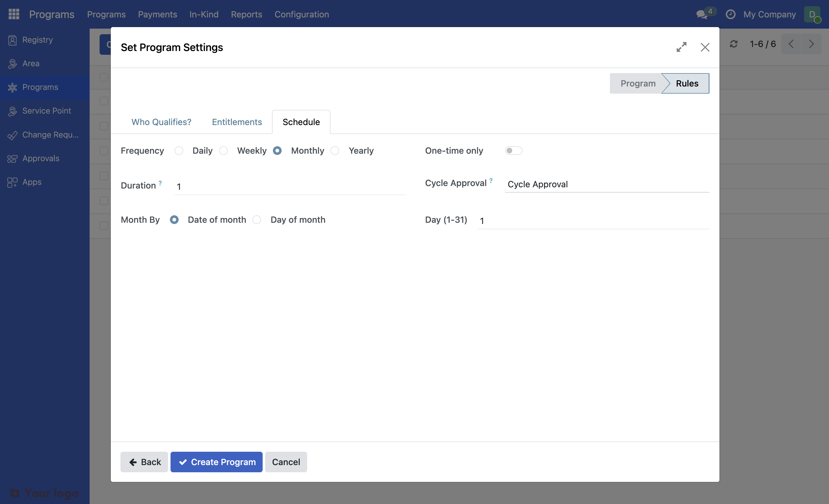Image resolution: width=829 pixels, height=504 pixels.
Task: Open the Service Point section
Action: pyautogui.click(x=46, y=111)
